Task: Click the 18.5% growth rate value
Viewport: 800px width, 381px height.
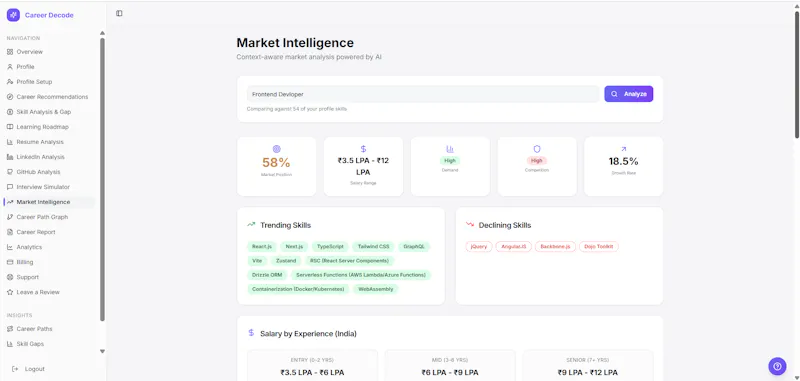Action: point(623,162)
